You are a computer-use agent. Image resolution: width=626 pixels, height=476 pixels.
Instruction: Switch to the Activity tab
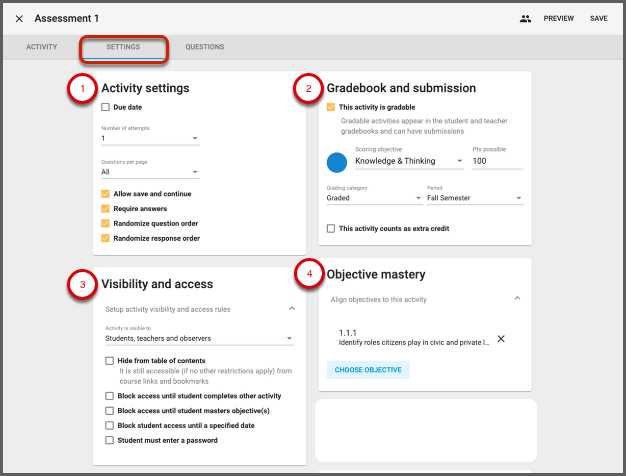41,47
